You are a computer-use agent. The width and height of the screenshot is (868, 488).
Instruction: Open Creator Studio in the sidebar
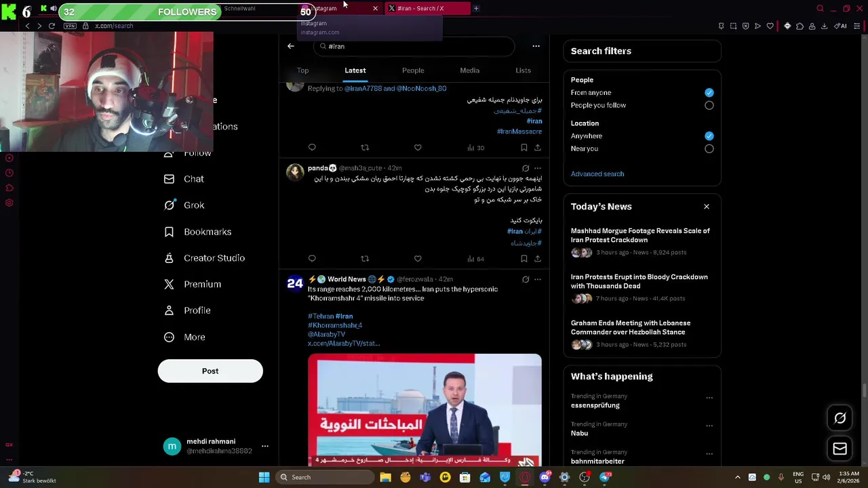click(x=205, y=258)
